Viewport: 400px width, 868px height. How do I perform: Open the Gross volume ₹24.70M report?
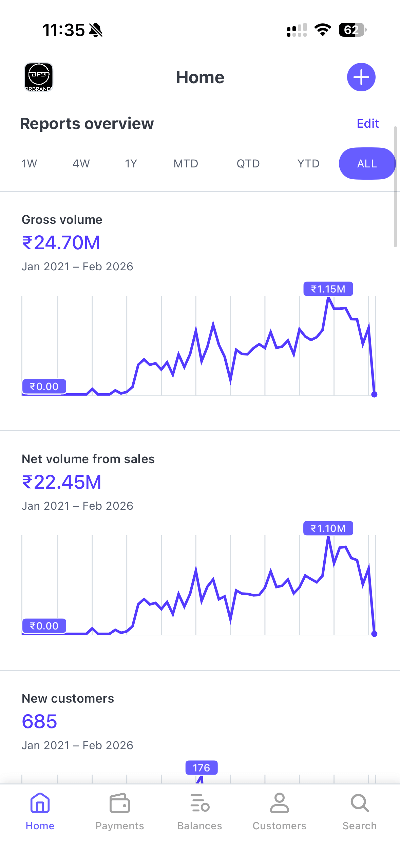click(x=61, y=242)
